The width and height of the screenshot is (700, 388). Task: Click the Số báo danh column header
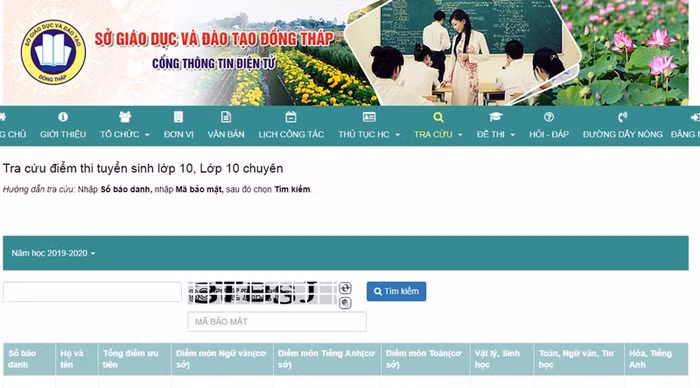[29, 359]
